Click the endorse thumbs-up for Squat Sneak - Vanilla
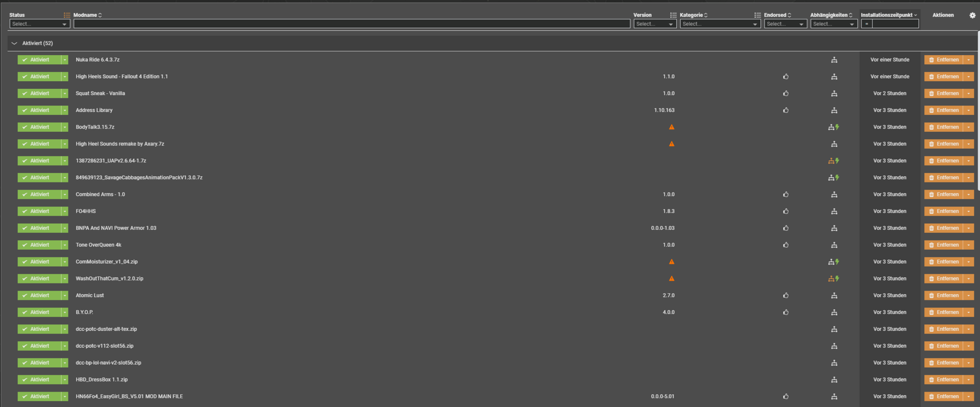The image size is (980, 407). [786, 93]
